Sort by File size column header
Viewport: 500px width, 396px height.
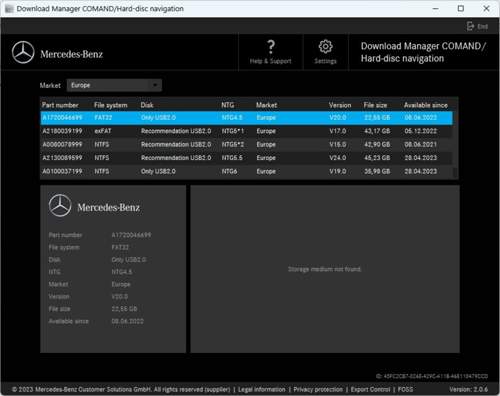pyautogui.click(x=375, y=105)
